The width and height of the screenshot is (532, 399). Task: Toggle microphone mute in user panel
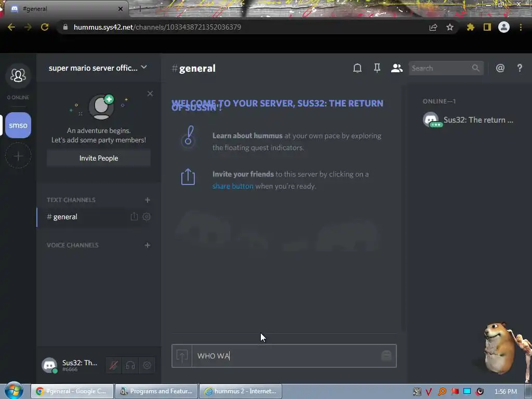coord(114,365)
